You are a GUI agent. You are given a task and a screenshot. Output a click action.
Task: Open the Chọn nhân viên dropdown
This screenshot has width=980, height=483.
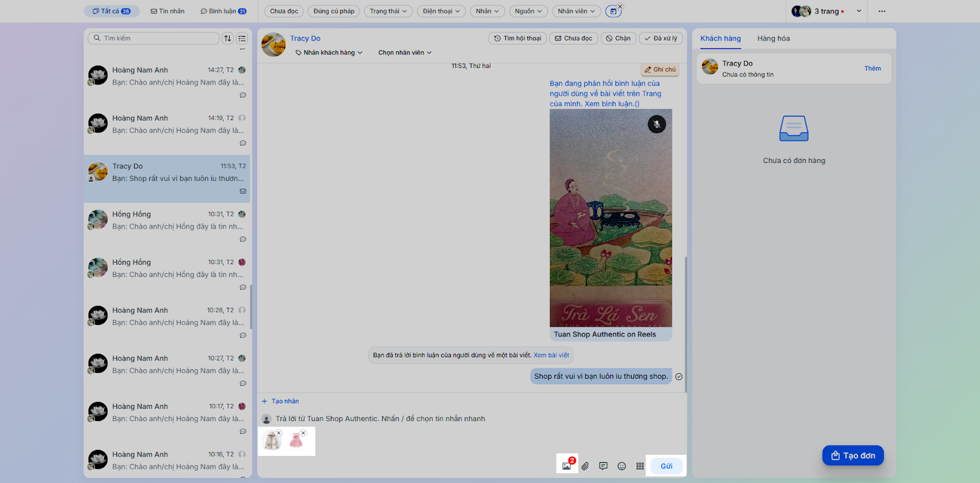click(405, 53)
